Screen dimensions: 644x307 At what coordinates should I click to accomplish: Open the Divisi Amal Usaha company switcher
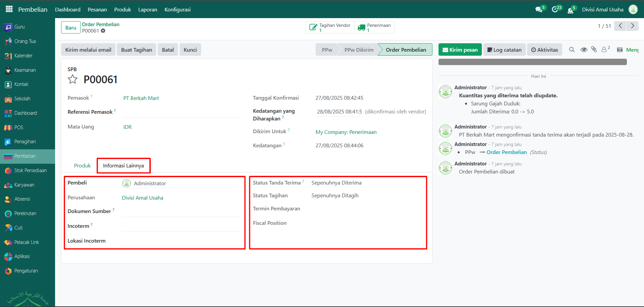coord(602,9)
